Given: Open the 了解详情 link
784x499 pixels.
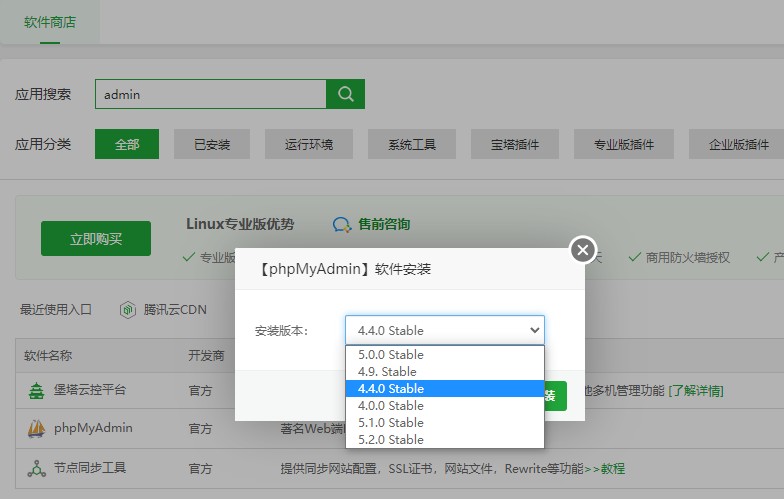Looking at the screenshot, I should 696,390.
